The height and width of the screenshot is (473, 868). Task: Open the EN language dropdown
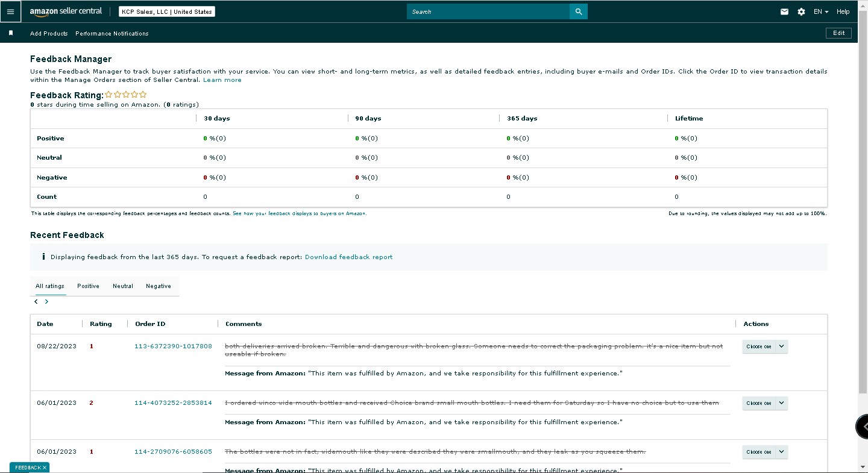[821, 11]
